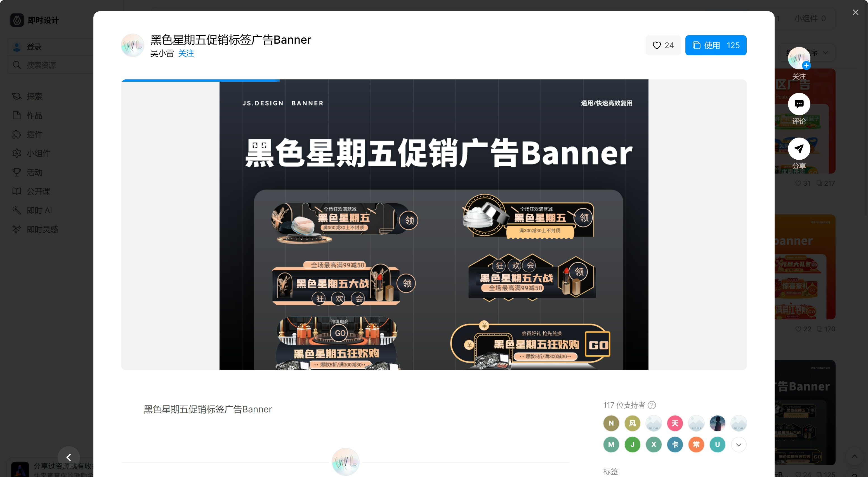Click the 插件 puzzle icon
The image size is (868, 477).
pos(16,134)
